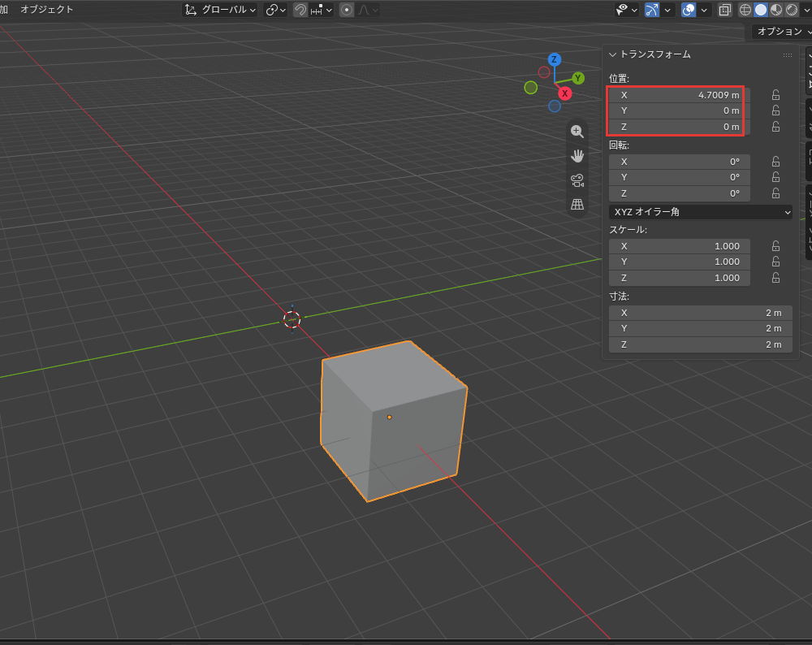Screen dimensions: 812x645
Task: Click the snap magnet icon
Action: (300, 10)
